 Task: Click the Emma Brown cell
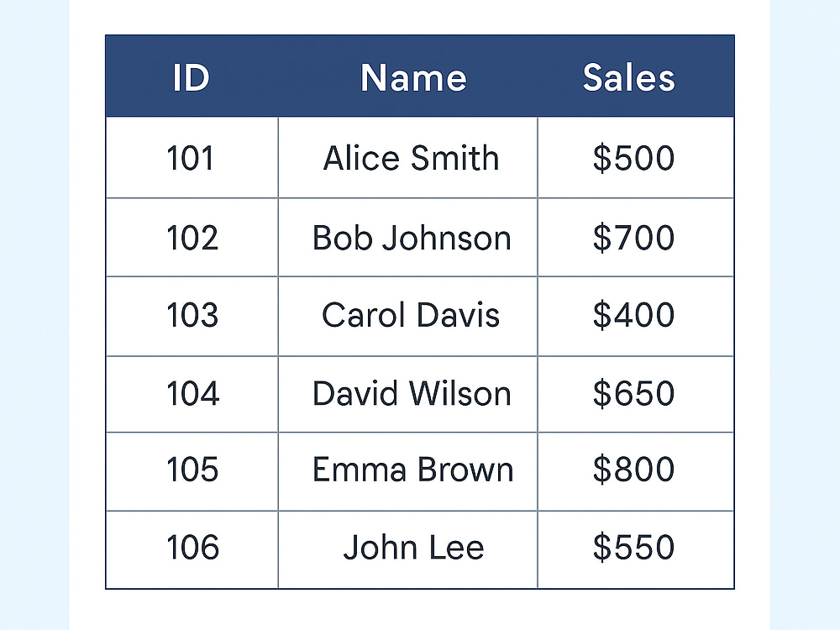click(407, 471)
